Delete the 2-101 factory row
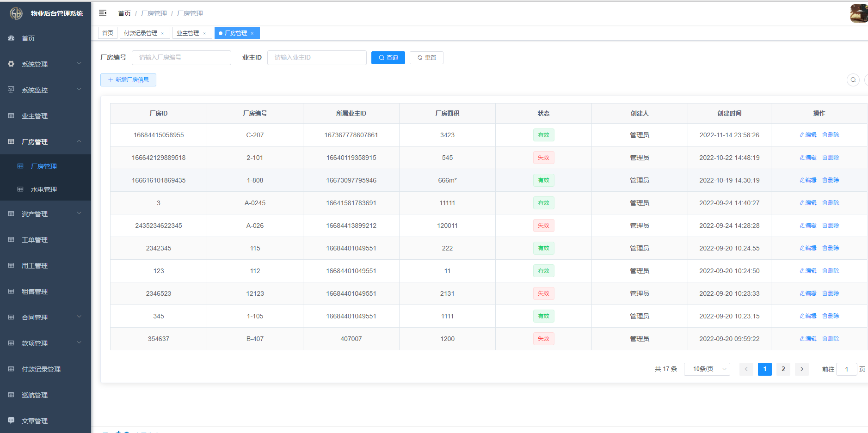 (831, 158)
